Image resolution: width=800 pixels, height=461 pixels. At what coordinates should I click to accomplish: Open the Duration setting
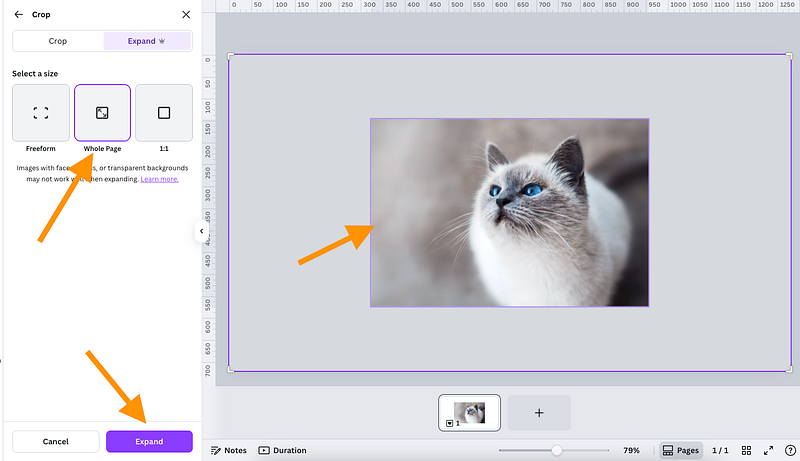283,450
